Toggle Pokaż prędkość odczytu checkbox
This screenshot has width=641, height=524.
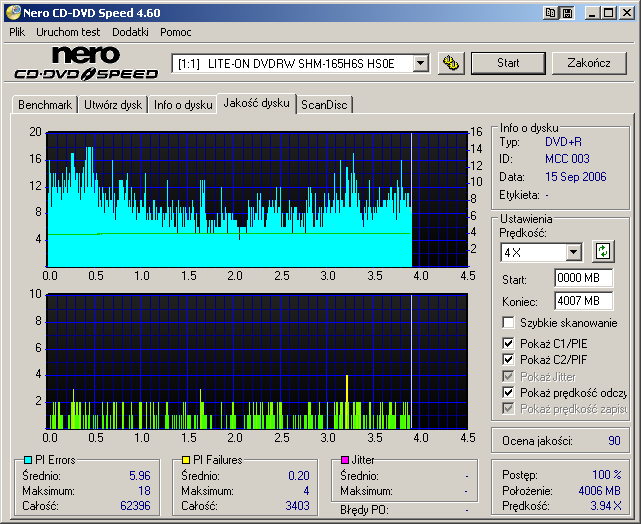[508, 393]
